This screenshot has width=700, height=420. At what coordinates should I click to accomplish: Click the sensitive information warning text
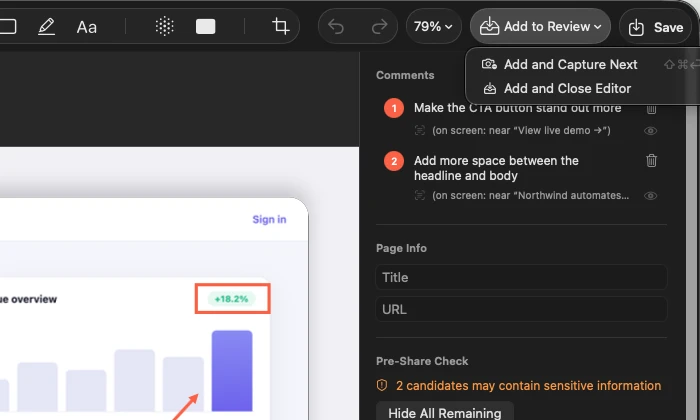click(529, 386)
